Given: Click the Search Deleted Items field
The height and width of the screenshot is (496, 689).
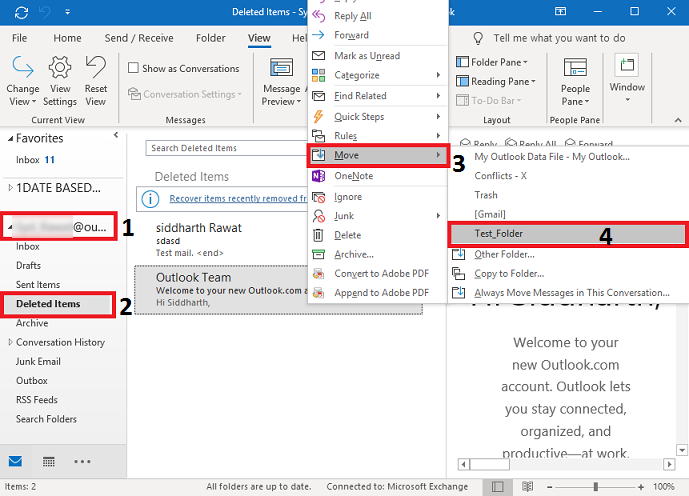Looking at the screenshot, I should (x=226, y=148).
